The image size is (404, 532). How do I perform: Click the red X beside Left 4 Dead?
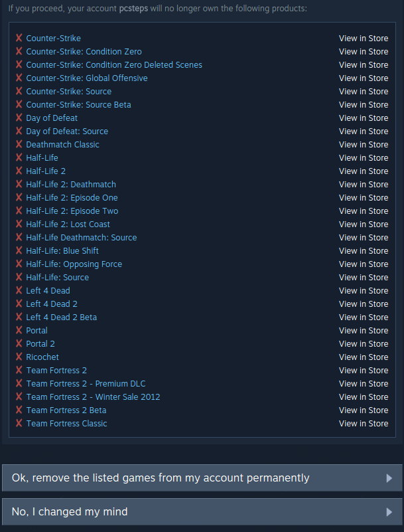[x=19, y=290]
